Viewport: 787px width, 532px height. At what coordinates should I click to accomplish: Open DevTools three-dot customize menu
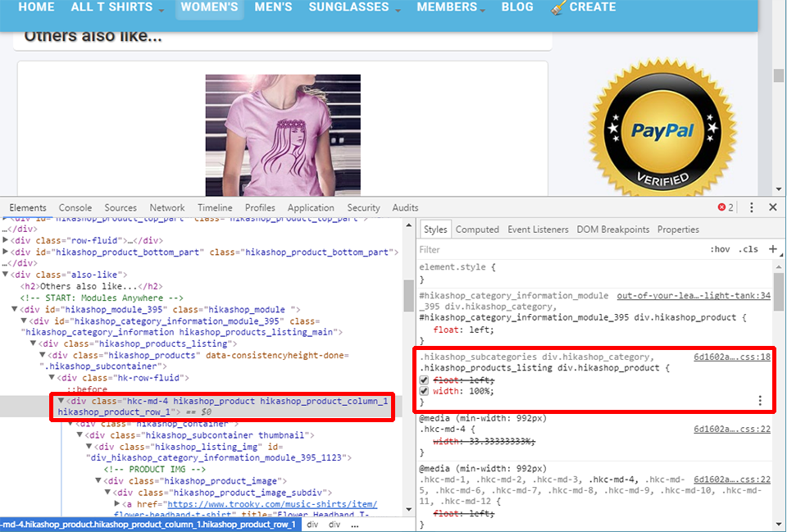[751, 208]
